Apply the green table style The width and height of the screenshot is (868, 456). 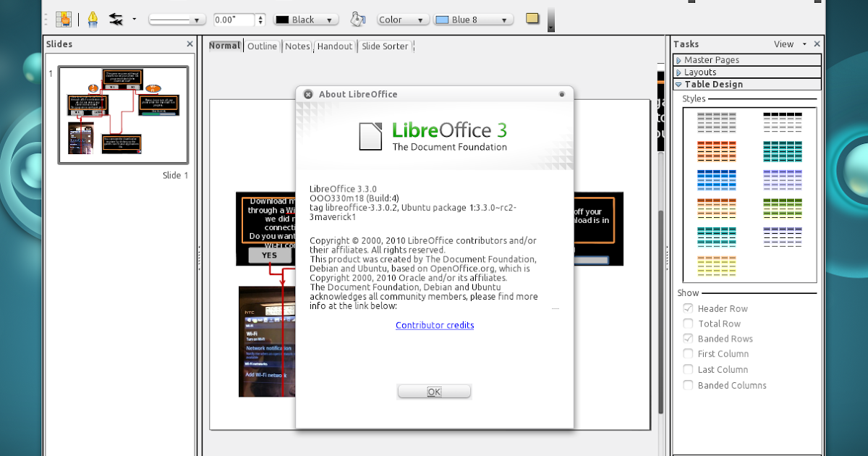click(x=783, y=208)
